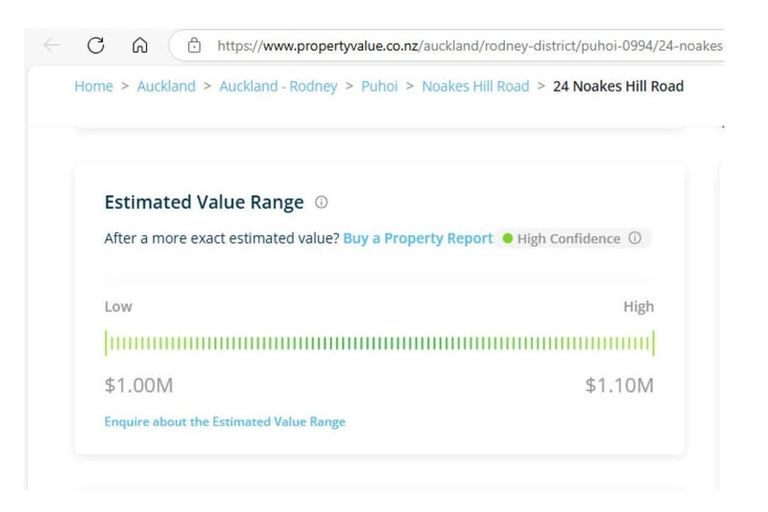Screen dimensions: 768x512
Task: Click the 24 Noakes Hill Road breadcrumb
Action: tap(618, 86)
